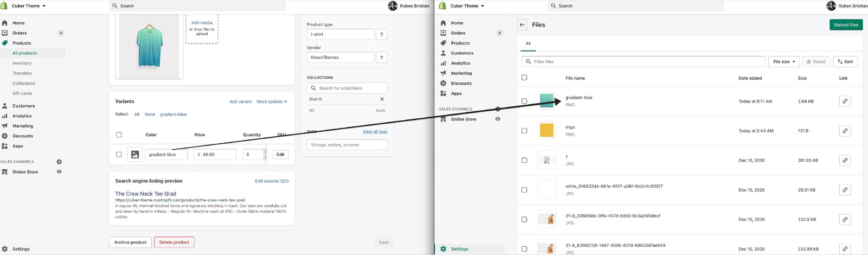The width and height of the screenshot is (868, 255).
Task: Open Marketing in left window sidebar
Action: pos(23,126)
